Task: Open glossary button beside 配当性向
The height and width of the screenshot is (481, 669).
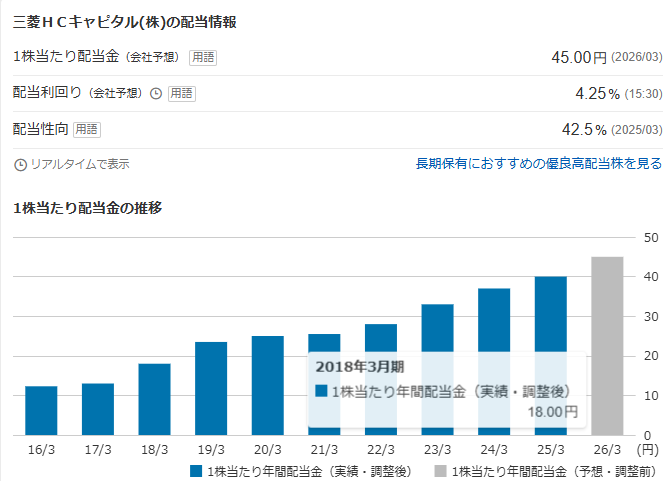Action: [87, 129]
